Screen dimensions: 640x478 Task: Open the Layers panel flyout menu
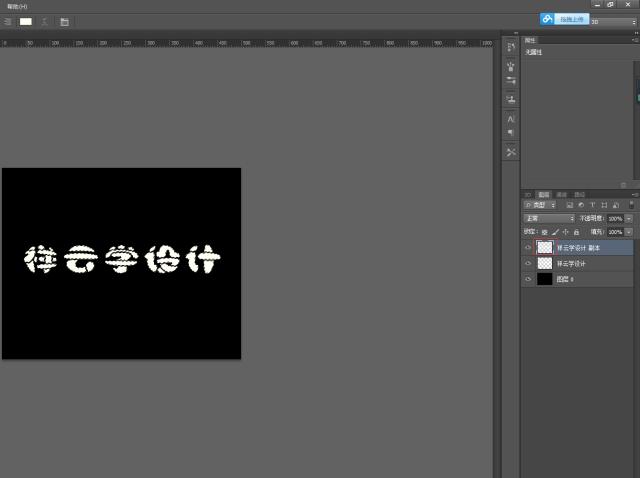coord(635,195)
